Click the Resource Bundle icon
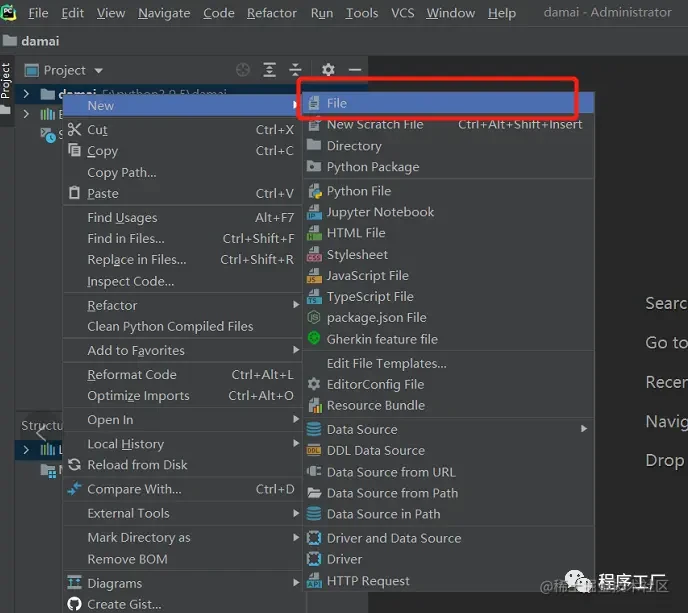The height and width of the screenshot is (613, 688). [x=314, y=405]
